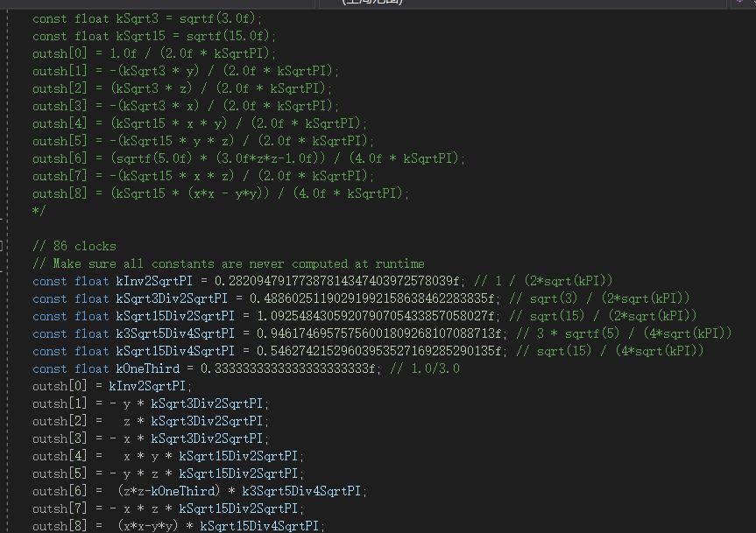Click the 'outsh[1] = - y * kSqrt3Div2SqrtPI;' line
This screenshot has width=756, height=533.
click(151, 403)
